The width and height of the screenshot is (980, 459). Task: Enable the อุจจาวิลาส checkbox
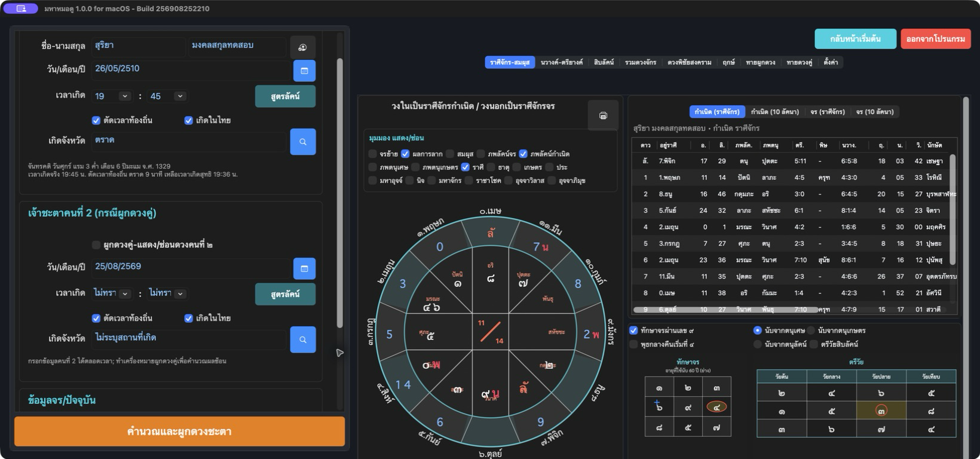tap(509, 180)
